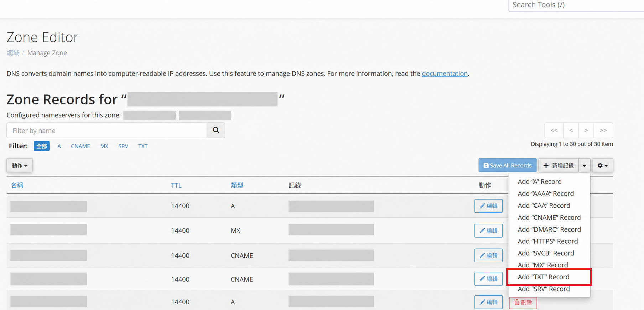This screenshot has width=644, height=310.
Task: Edit the MX record row
Action: point(488,231)
